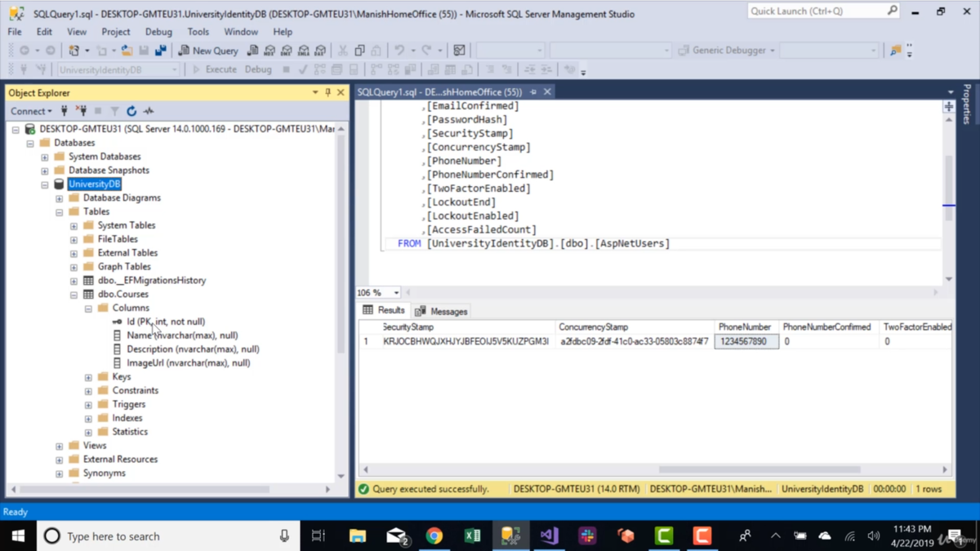Start an Analysis Services DMX query
This screenshot has height=551, width=980.
click(287, 51)
